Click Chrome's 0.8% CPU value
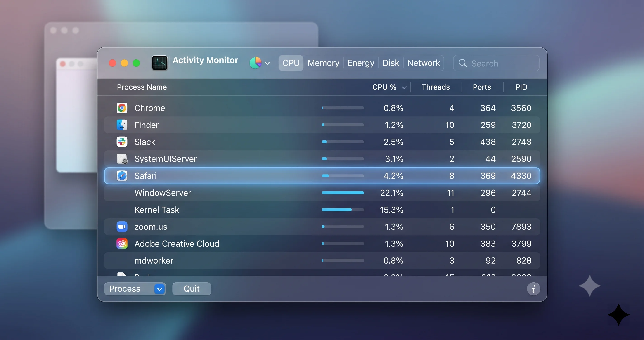The height and width of the screenshot is (340, 644). [393, 108]
